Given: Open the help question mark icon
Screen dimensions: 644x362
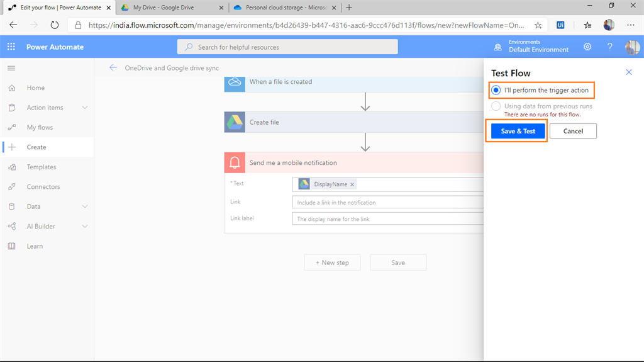Looking at the screenshot, I should pos(610,47).
